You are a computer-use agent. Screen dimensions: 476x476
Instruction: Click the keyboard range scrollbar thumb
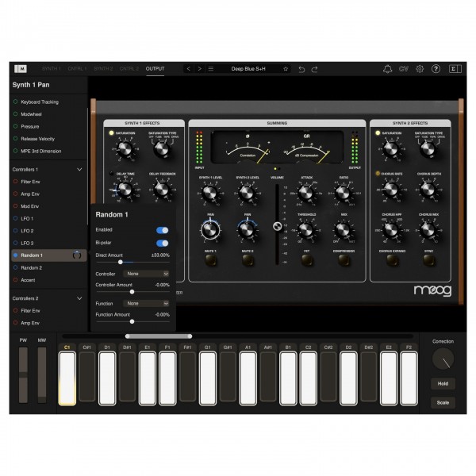click(159, 336)
